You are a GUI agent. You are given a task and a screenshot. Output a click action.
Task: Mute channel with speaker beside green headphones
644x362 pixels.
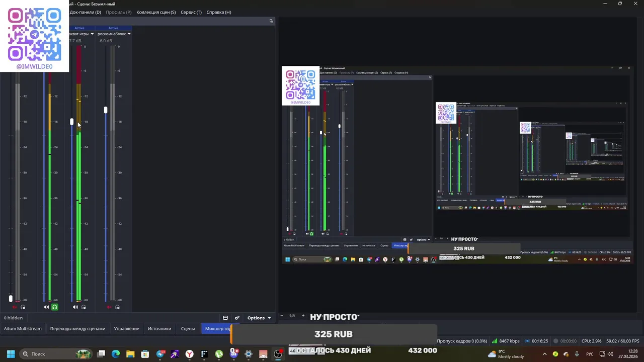pyautogui.click(x=46, y=307)
